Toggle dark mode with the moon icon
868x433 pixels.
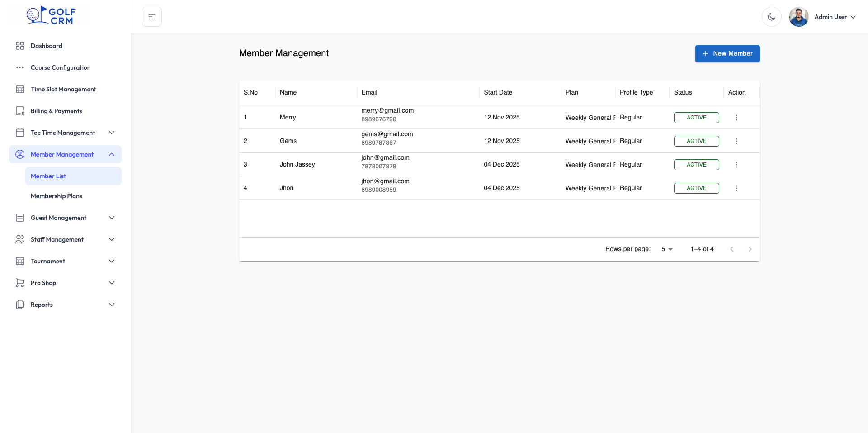coord(772,17)
